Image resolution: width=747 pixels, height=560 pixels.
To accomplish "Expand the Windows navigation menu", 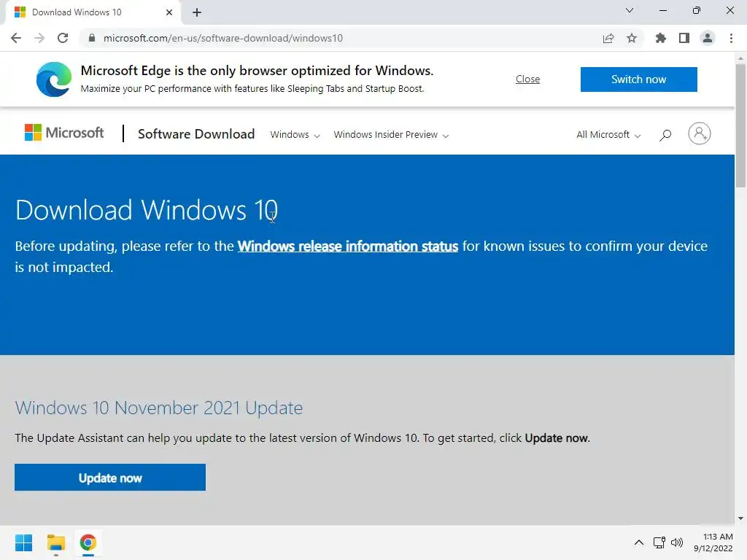I will tap(295, 135).
